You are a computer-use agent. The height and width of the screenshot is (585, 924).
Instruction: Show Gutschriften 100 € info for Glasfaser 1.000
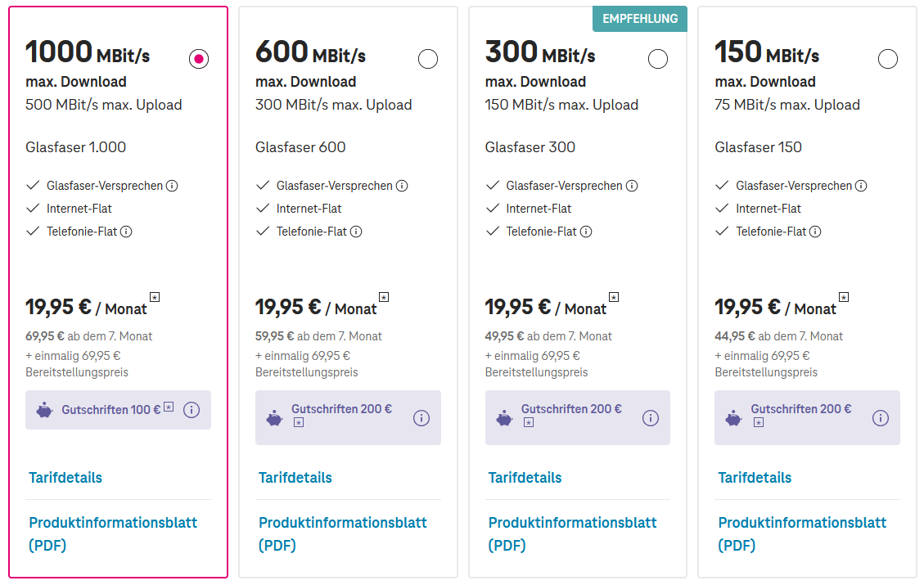192,410
